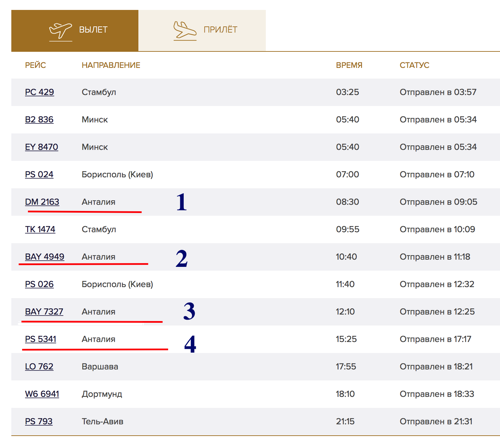Click the landing airplane icon
Viewport: 500px width, 437px height.
185,30
